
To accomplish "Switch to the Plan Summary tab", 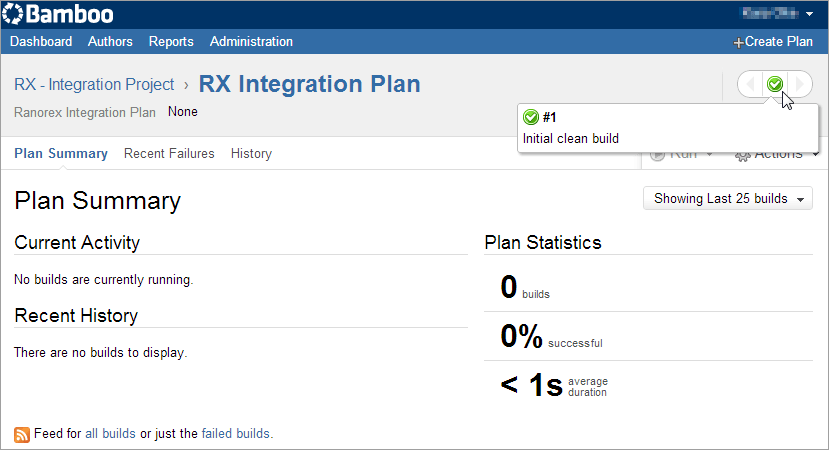I will tap(61, 153).
